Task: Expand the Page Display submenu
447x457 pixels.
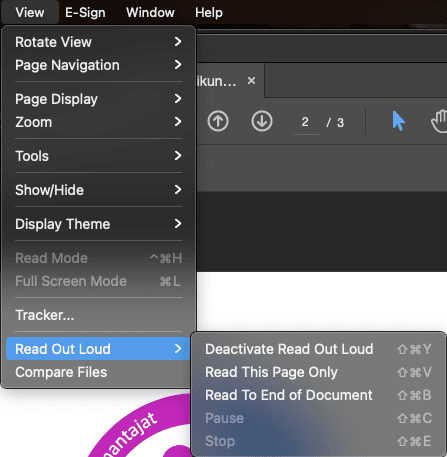Action: pyautogui.click(x=98, y=99)
